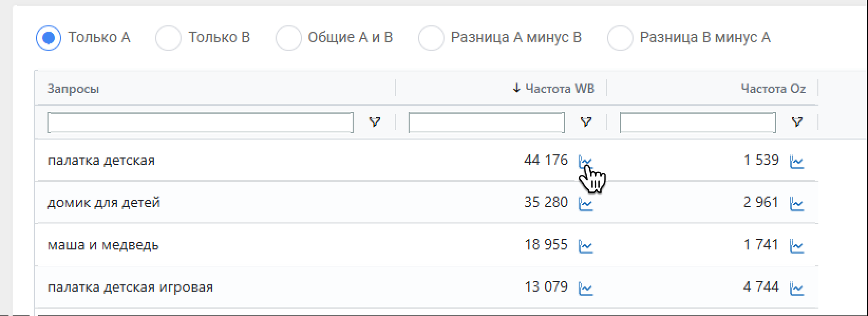Sort by the Частота Oz column header
This screenshot has height=316, width=868.
pos(773,89)
